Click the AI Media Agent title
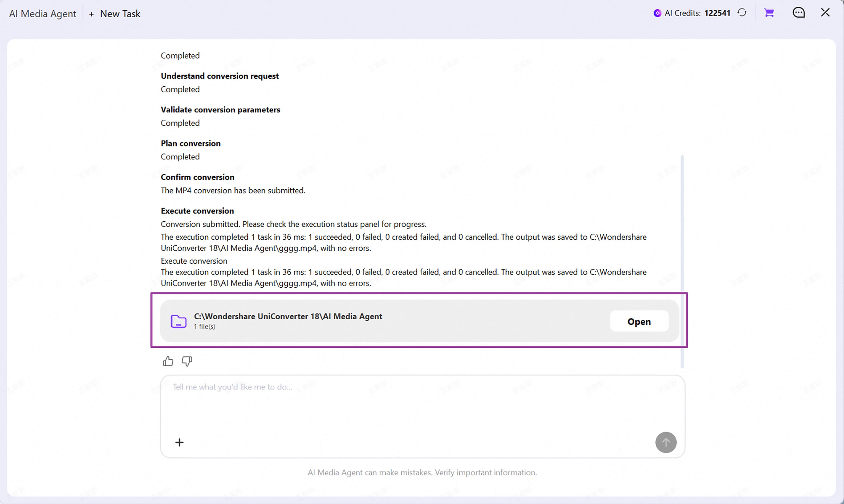The width and height of the screenshot is (844, 504). pos(42,14)
